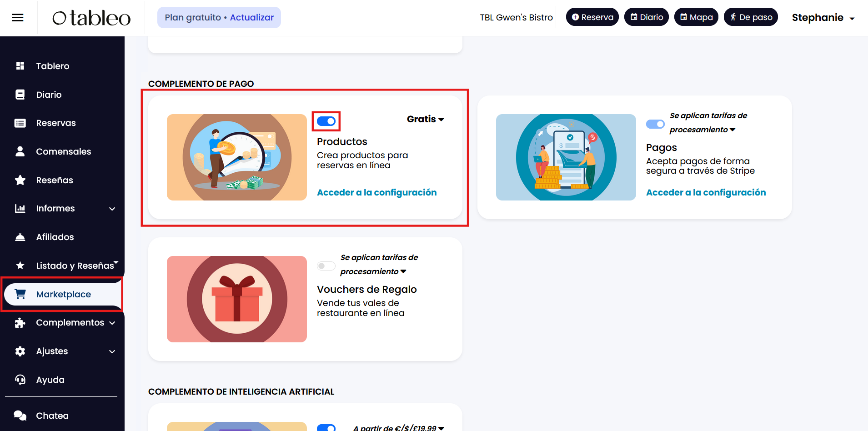Click the Afiliados bell icon

[20, 237]
